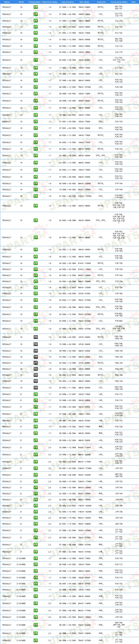Click the diesel ON icon in the 05.1992 -> 11.1995 F8Q row
This screenshot has height=644, width=139.
click(36, 388)
